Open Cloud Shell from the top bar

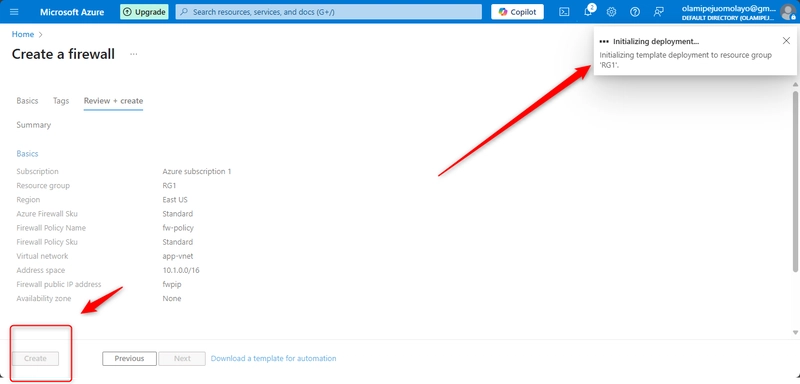coord(564,12)
